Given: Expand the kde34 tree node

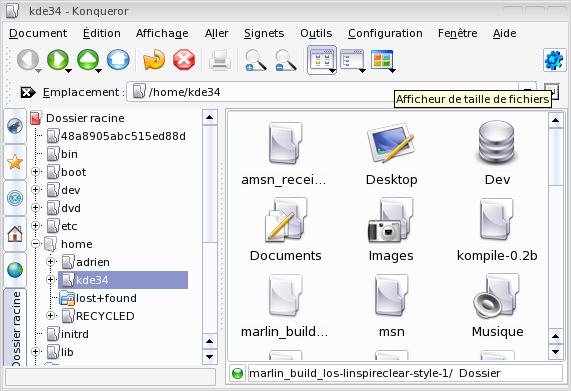Looking at the screenshot, I should point(51,280).
